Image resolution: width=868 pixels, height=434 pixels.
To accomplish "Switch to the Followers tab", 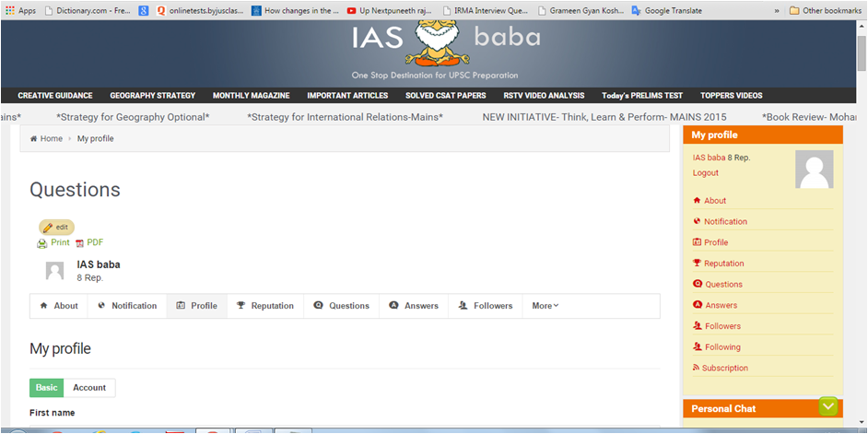I will point(486,306).
